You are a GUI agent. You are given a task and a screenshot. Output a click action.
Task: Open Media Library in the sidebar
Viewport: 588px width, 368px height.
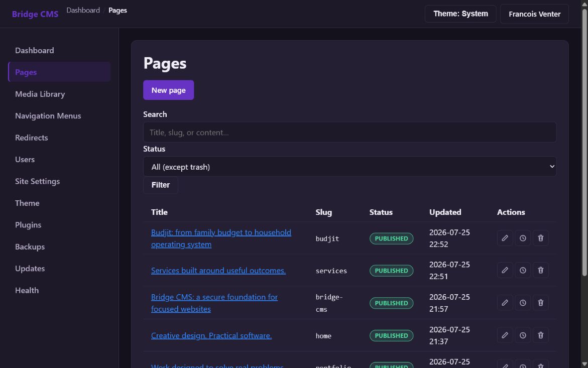pyautogui.click(x=59, y=94)
